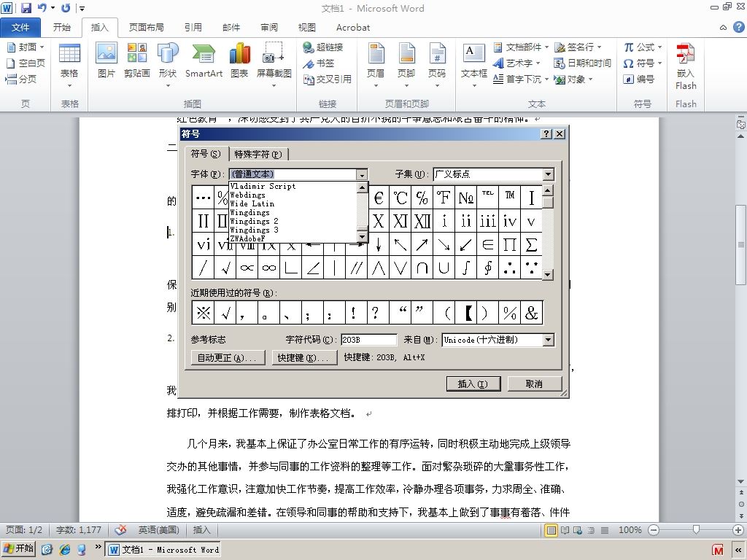Click zoom out minus button

(x=654, y=530)
